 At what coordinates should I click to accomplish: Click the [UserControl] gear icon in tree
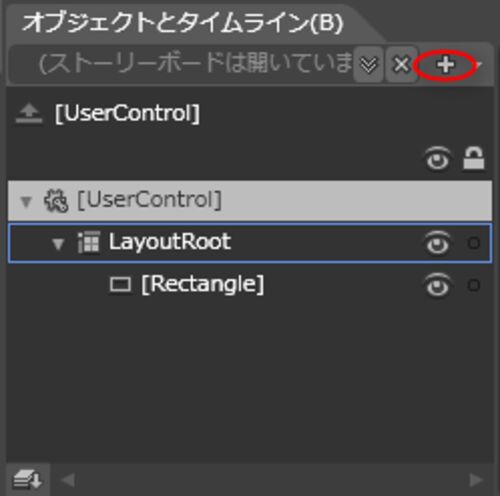coord(56,200)
